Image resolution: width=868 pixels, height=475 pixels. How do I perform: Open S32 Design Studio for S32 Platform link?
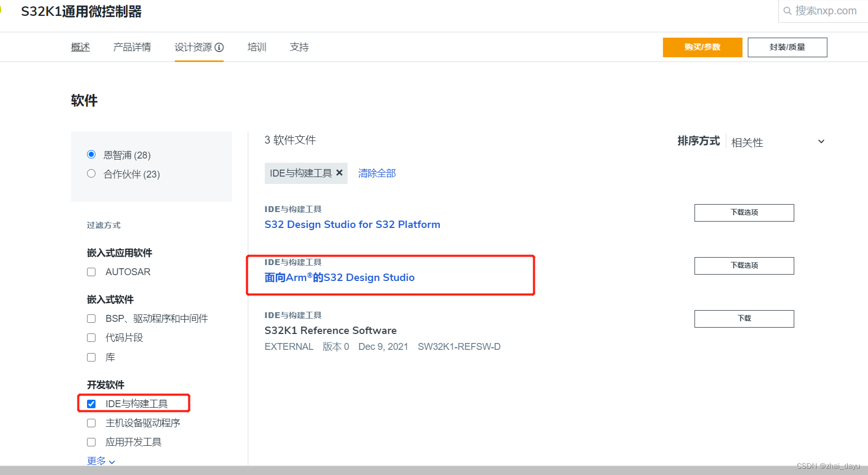[352, 224]
